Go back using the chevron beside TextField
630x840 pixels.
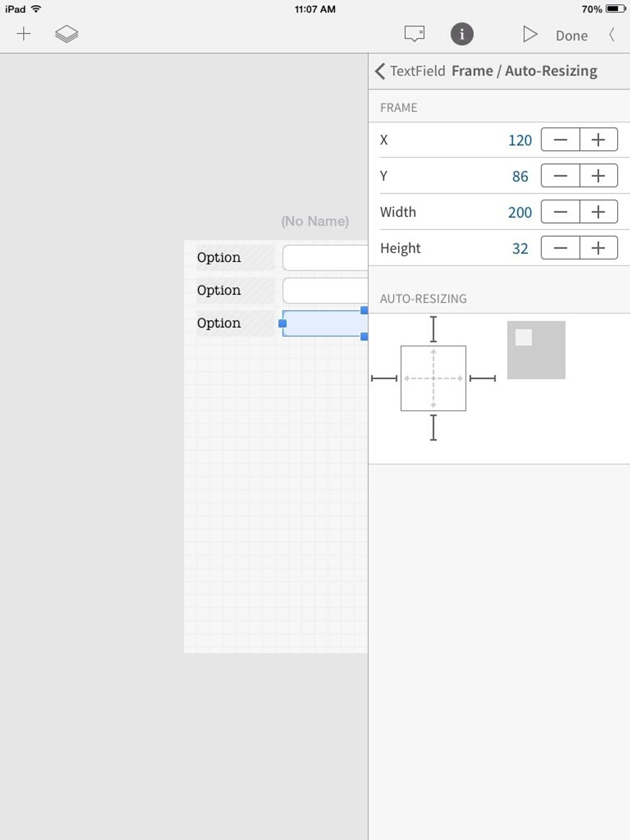pyautogui.click(x=379, y=71)
